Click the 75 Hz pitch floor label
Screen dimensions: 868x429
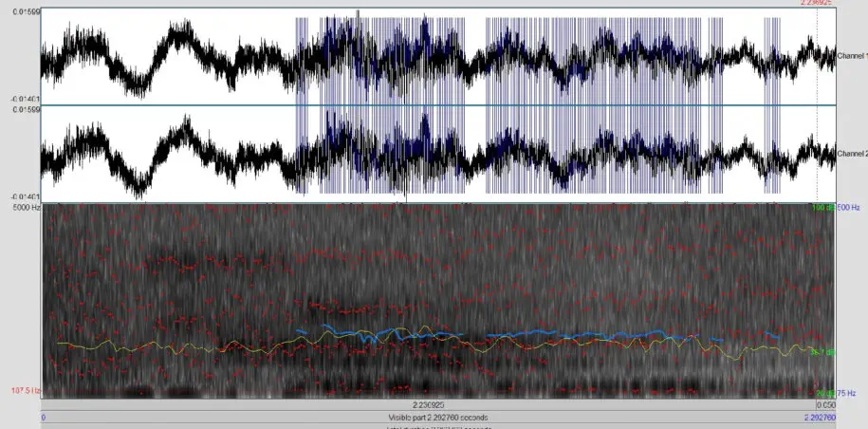(x=847, y=394)
